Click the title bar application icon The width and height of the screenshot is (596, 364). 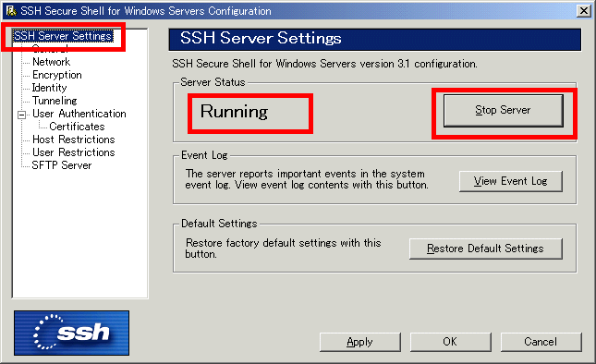[11, 11]
